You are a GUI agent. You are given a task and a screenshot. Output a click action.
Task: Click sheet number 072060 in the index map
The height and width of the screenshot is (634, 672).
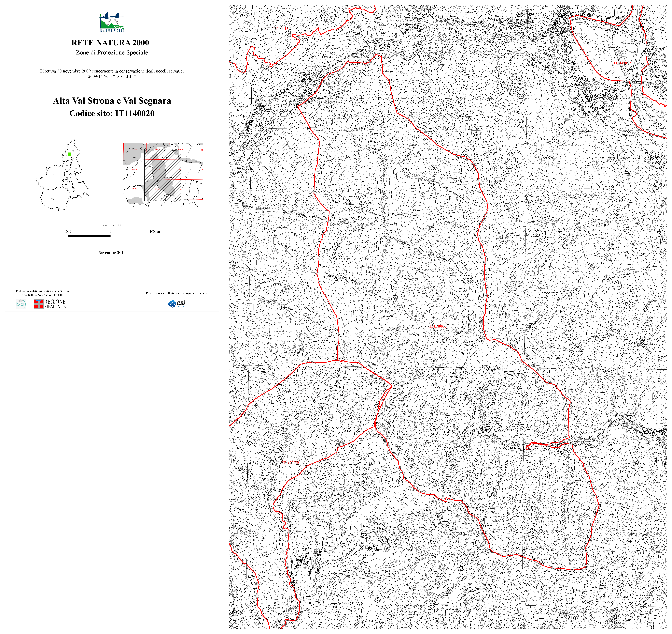(x=134, y=189)
